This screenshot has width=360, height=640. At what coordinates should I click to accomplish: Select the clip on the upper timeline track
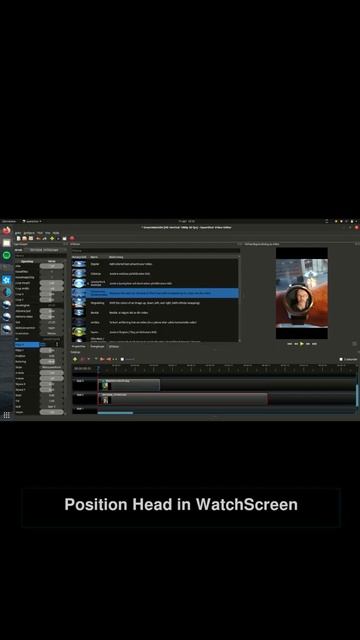(x=129, y=385)
